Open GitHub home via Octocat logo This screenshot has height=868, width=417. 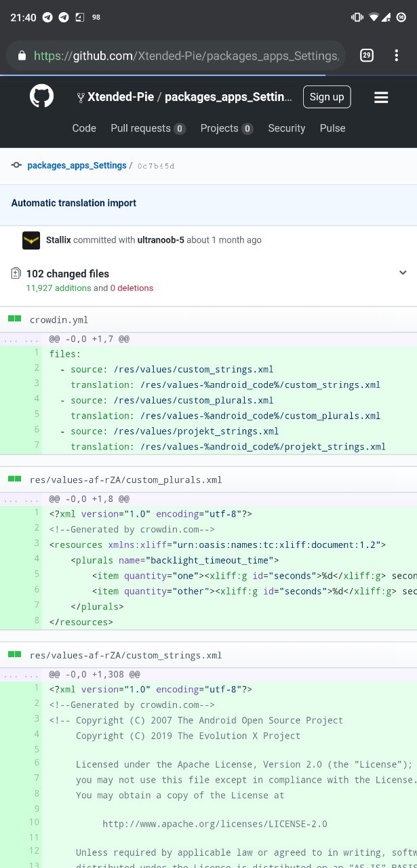click(41, 96)
